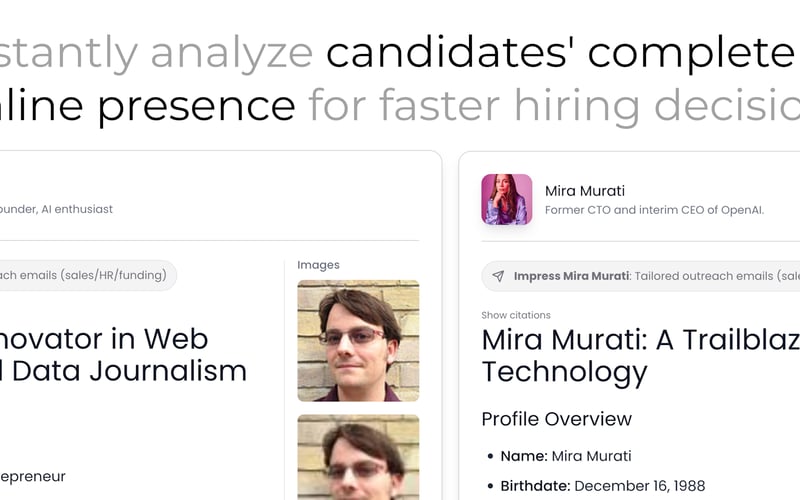Click the Mira Murati: A Trailblazer heading
Screen dimensions: 800x500
click(x=641, y=356)
